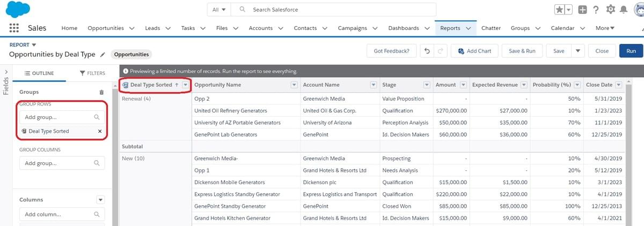This screenshot has width=644, height=226.
Task: Click the Opportunities report type pill
Action: coord(131,55)
